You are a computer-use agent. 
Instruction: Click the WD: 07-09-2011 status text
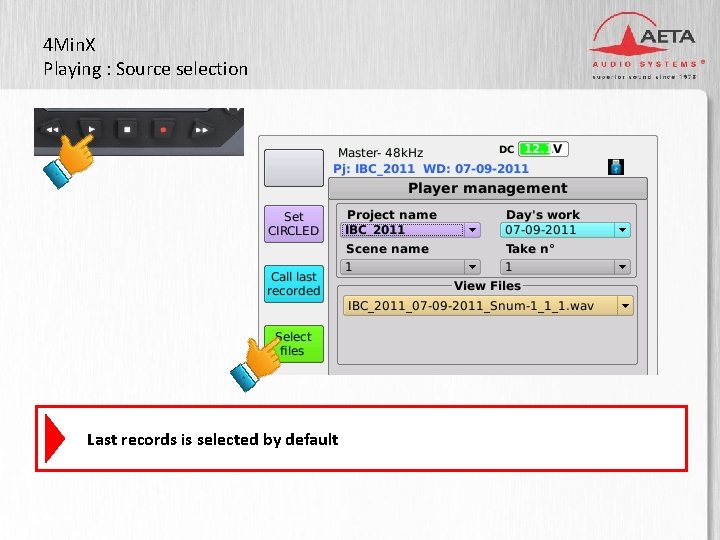[476, 169]
